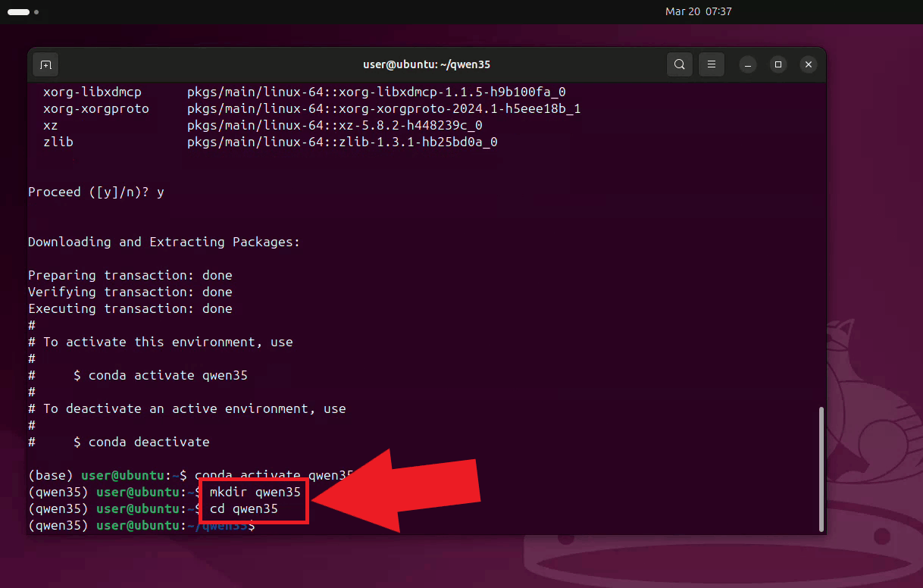This screenshot has width=923, height=588.
Task: Click the Proceed ([y]/n)? prompt line
Action: pyautogui.click(x=93, y=192)
